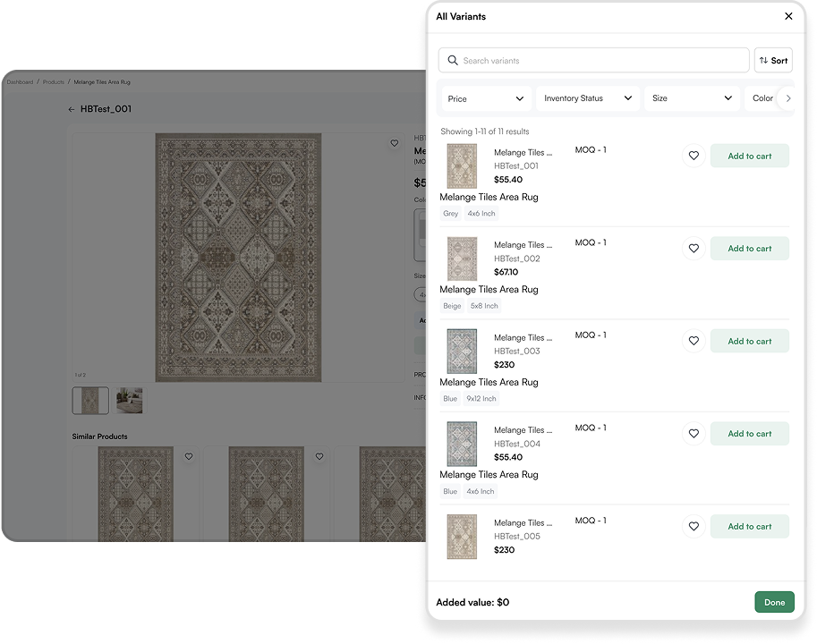Open the Price filter dropdown
This screenshot has height=644, width=817.
pyautogui.click(x=486, y=98)
